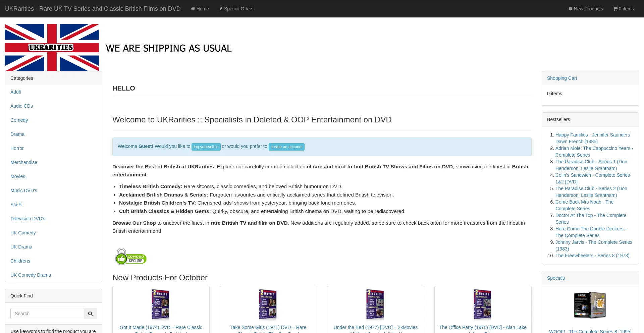The image size is (644, 333).
Task: Open Take Some Girls DVD cover image
Action: point(268,304)
